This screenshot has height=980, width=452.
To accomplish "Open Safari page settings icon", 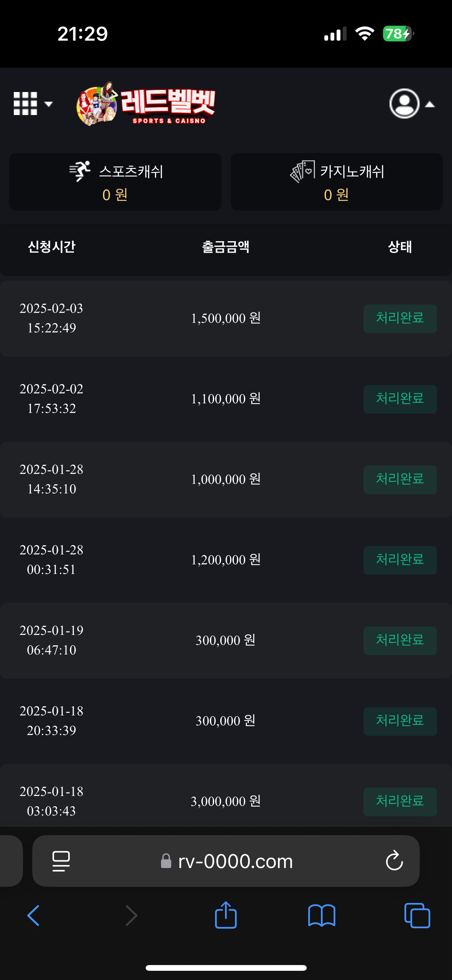I will coord(61,861).
